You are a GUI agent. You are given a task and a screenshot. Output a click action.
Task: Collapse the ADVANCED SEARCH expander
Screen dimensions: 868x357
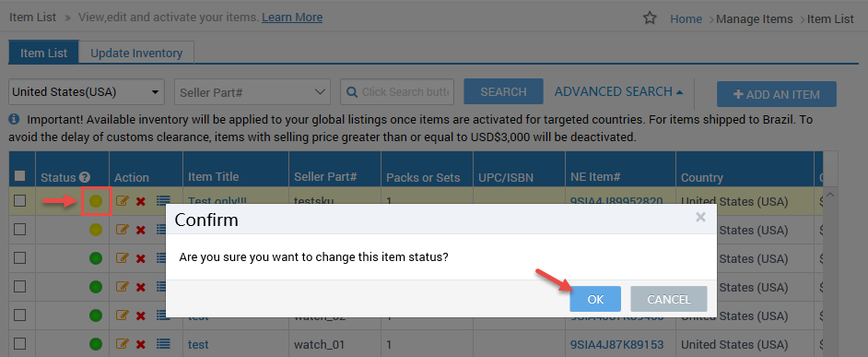tap(618, 92)
